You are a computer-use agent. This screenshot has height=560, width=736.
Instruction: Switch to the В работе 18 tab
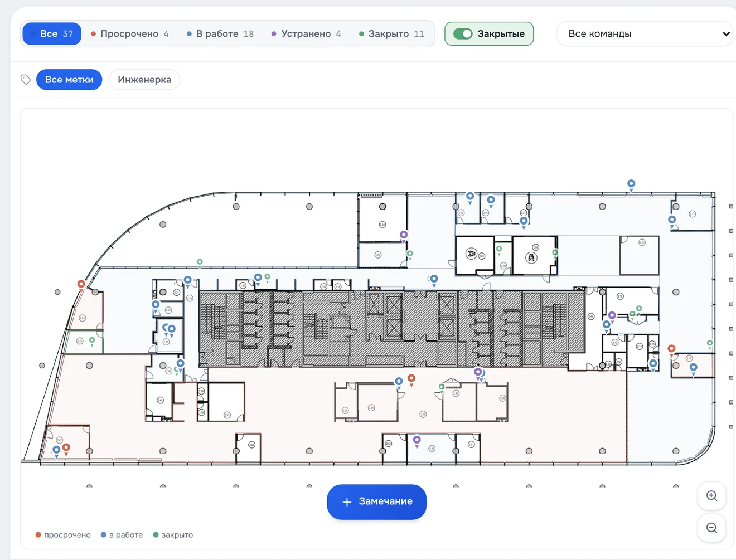[x=220, y=34]
